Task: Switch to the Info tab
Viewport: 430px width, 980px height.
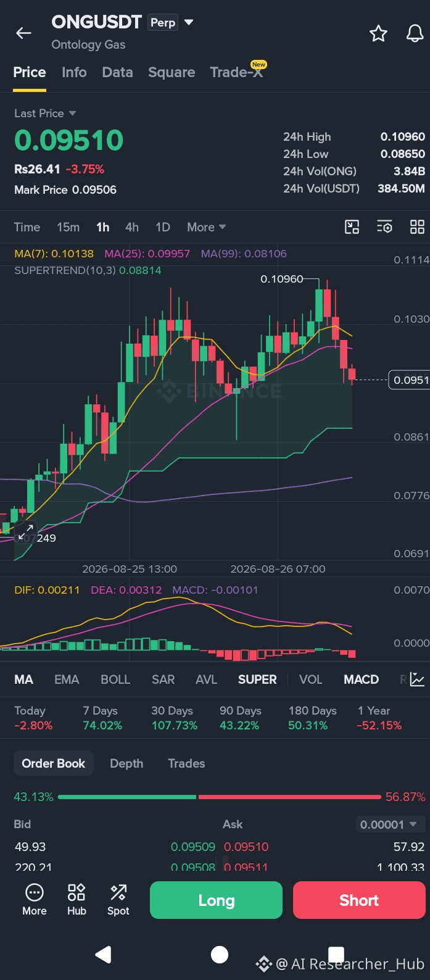Action: pos(74,72)
